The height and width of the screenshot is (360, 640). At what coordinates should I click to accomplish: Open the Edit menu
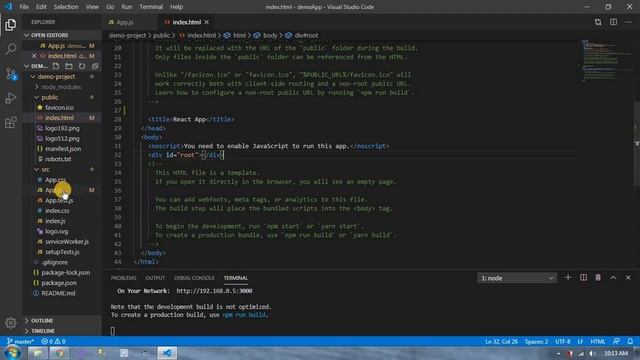tap(41, 7)
